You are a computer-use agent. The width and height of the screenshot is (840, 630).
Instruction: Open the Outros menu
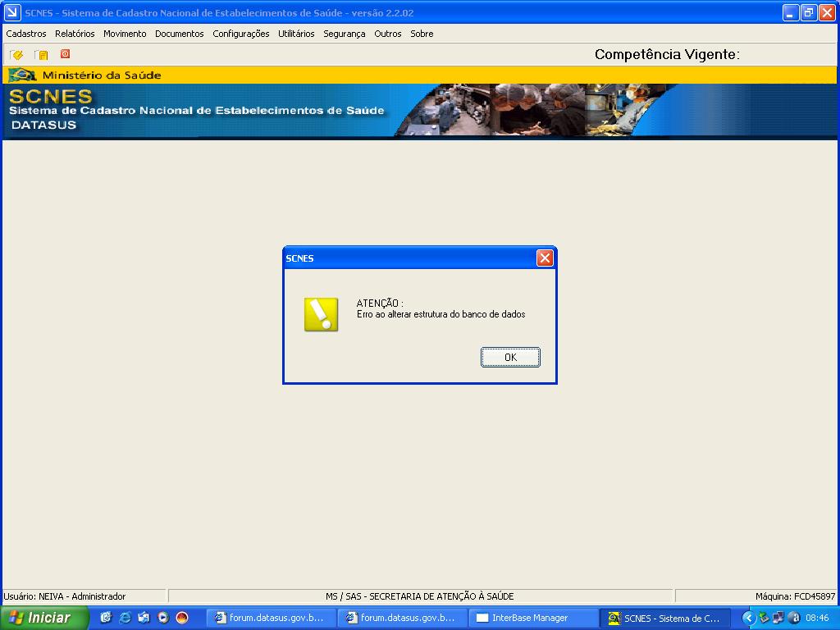coord(388,33)
